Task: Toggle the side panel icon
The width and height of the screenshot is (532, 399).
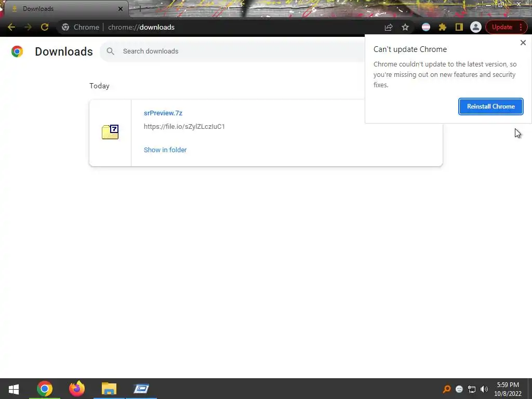Action: [459, 27]
